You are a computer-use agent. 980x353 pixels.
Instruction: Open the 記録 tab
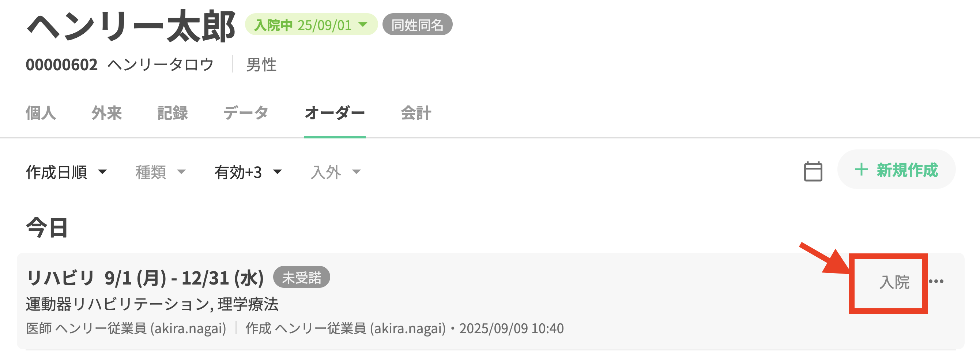[x=172, y=113]
